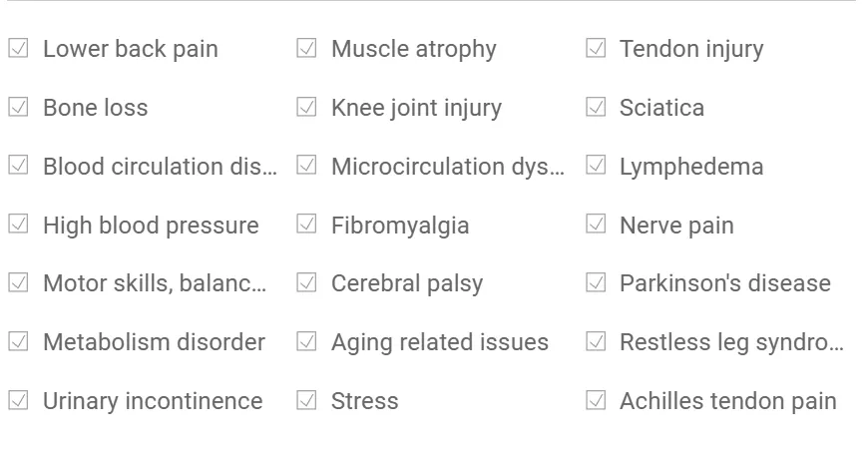Uncheck Aging related issues checkbox
868x461 pixels.
point(306,341)
